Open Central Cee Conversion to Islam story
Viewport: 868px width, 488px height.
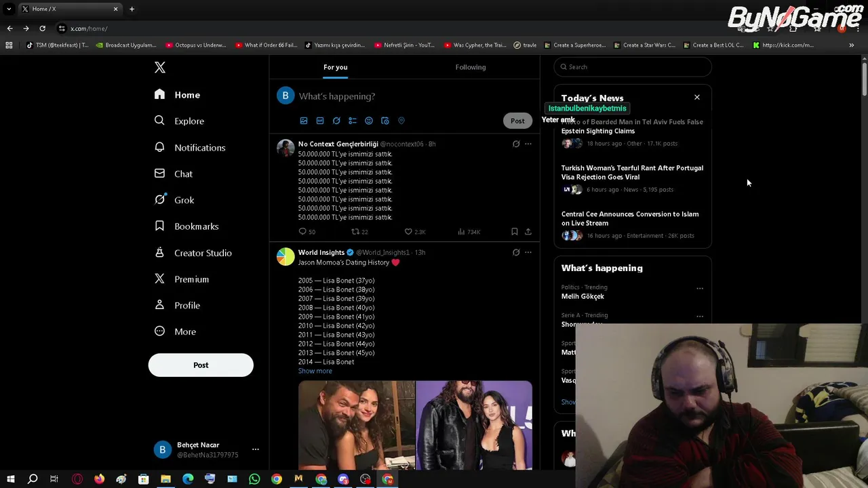pyautogui.click(x=630, y=218)
